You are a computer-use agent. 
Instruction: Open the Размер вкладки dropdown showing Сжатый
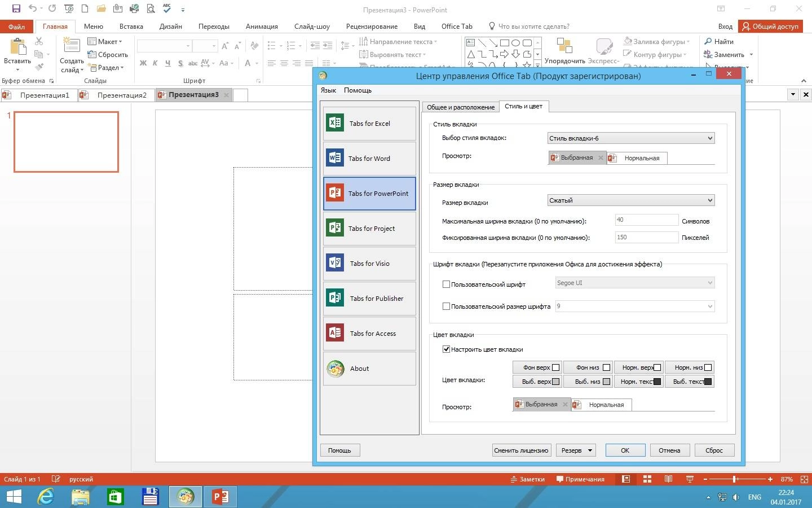point(631,200)
